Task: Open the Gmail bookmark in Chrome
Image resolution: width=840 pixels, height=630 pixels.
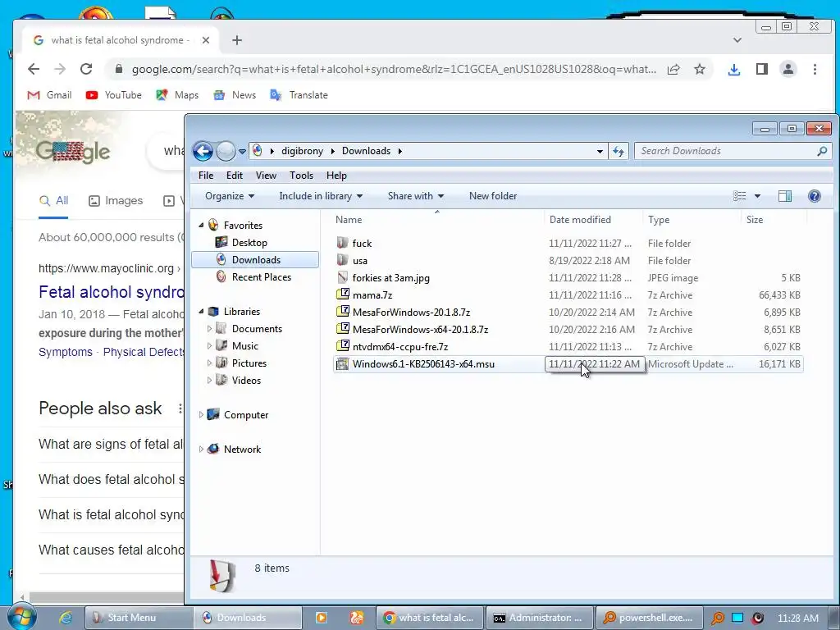Action: tap(49, 95)
